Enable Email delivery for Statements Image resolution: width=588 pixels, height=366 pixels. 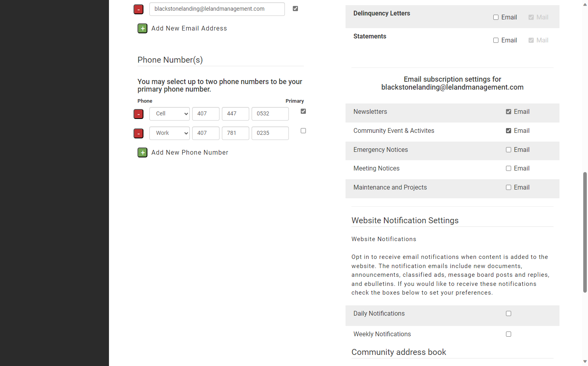point(496,40)
